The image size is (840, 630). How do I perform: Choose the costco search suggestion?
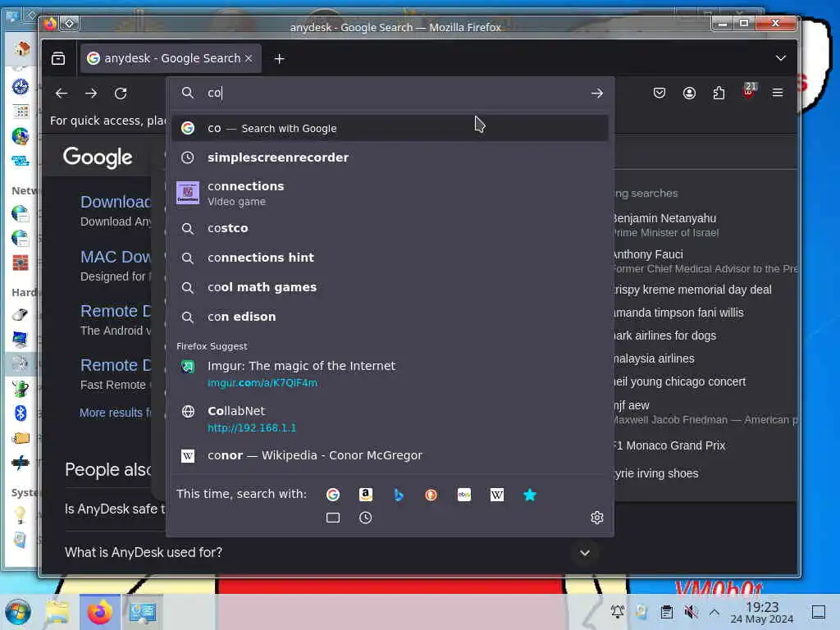pyautogui.click(x=390, y=228)
